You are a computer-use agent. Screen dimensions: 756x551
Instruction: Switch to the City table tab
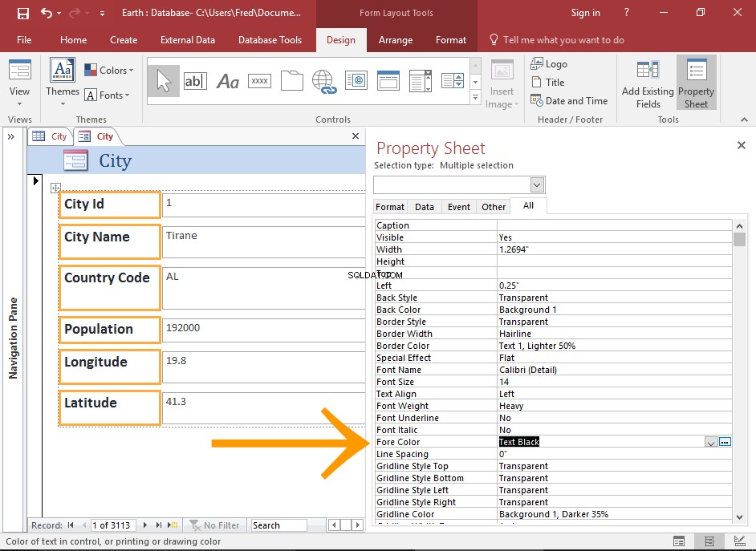tap(50, 136)
